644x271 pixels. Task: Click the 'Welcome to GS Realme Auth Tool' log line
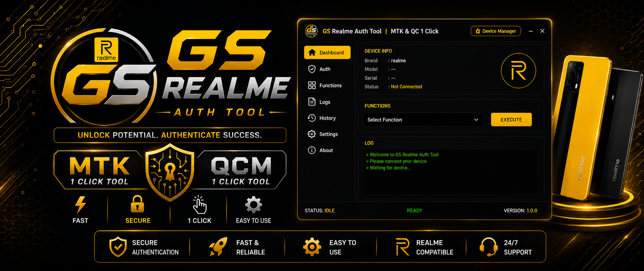[402, 155]
